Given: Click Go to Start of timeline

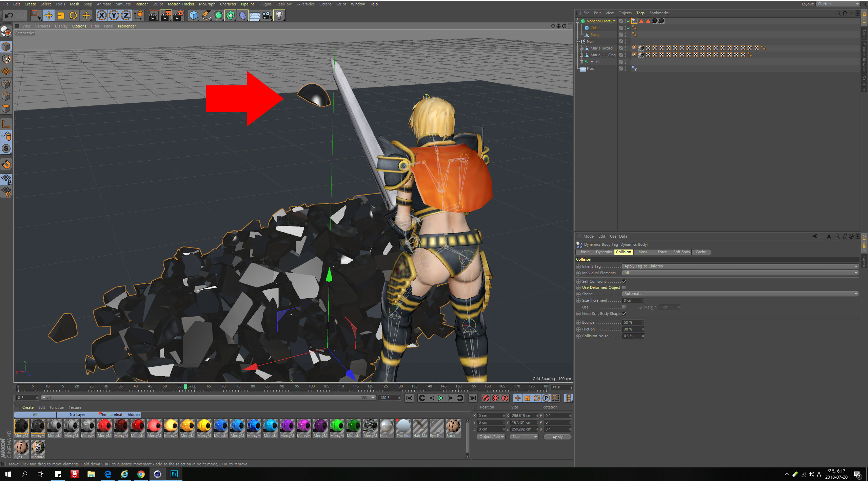Looking at the screenshot, I should (409, 398).
